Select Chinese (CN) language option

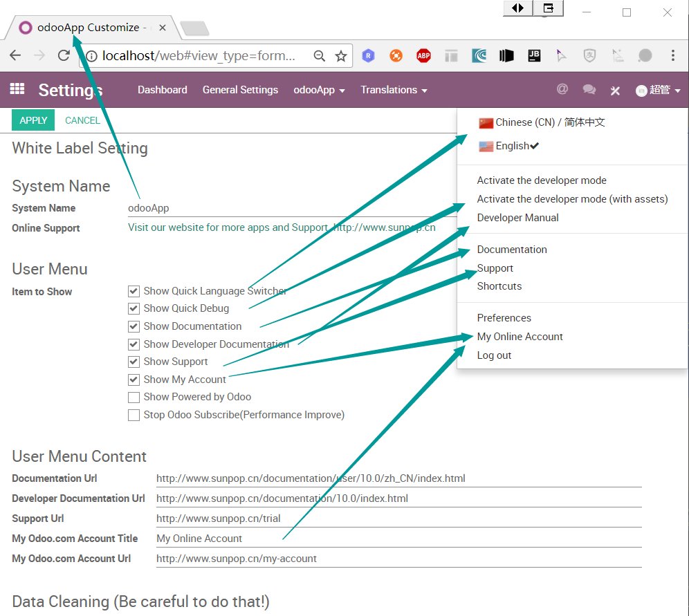tap(541, 122)
